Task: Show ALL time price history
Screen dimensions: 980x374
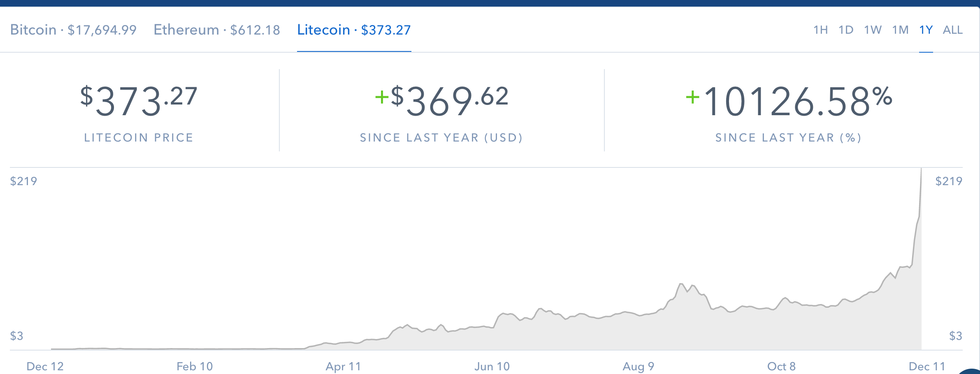Action: [952, 30]
